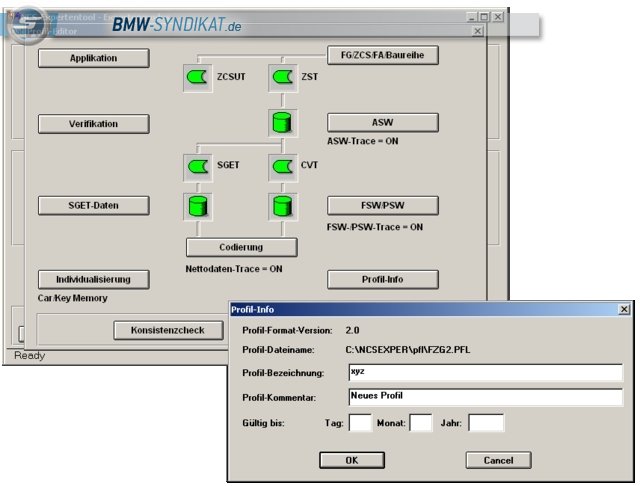
Task: Cancel the Profil-Info dialog
Action: 498,460
